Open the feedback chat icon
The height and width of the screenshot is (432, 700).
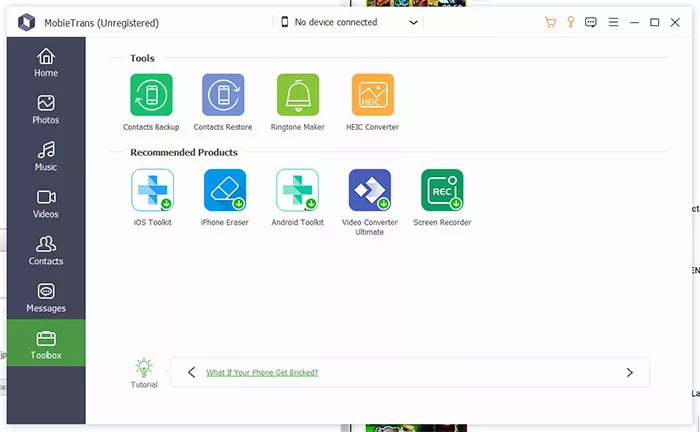pyautogui.click(x=591, y=22)
